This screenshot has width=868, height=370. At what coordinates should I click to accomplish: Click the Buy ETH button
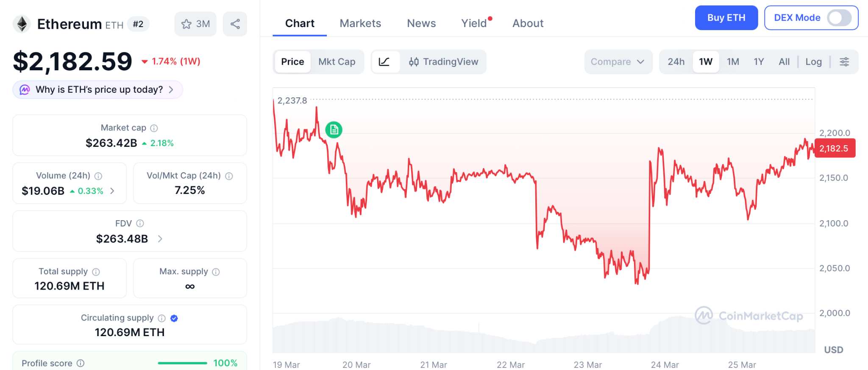726,18
